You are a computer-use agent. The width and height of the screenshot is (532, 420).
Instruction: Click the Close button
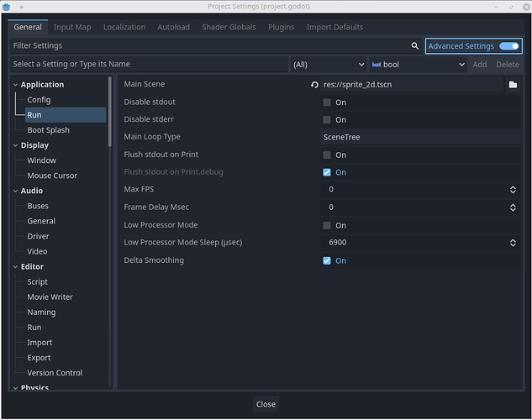pyautogui.click(x=266, y=404)
